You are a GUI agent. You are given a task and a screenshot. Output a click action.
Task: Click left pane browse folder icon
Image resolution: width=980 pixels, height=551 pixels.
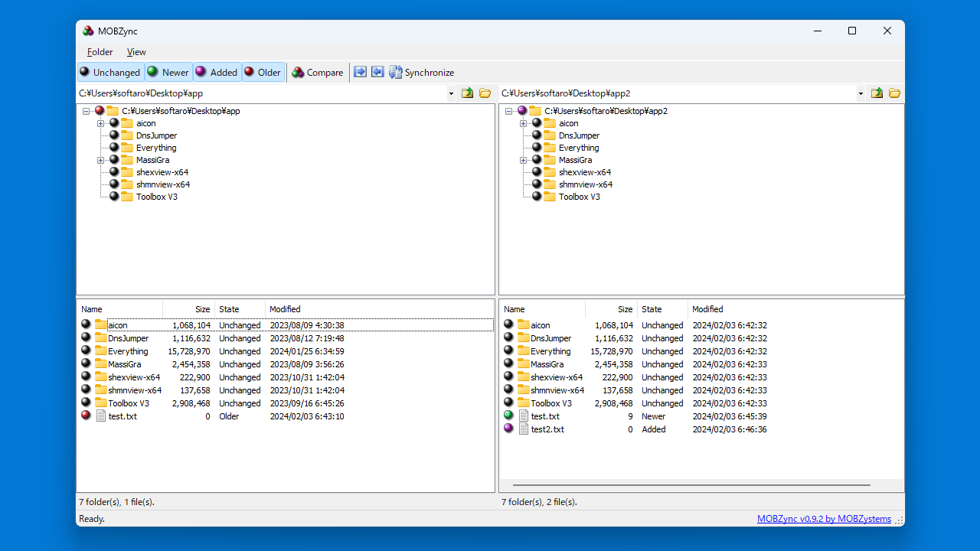[485, 93]
